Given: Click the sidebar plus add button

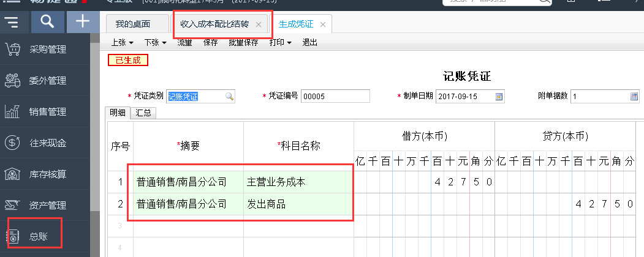Looking at the screenshot, I should click(83, 22).
